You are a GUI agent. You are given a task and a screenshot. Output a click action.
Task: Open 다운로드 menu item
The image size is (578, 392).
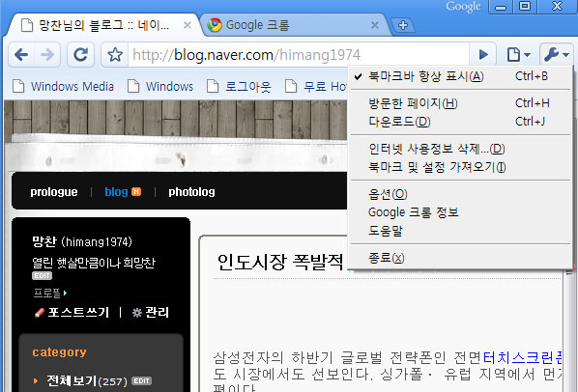(460, 122)
